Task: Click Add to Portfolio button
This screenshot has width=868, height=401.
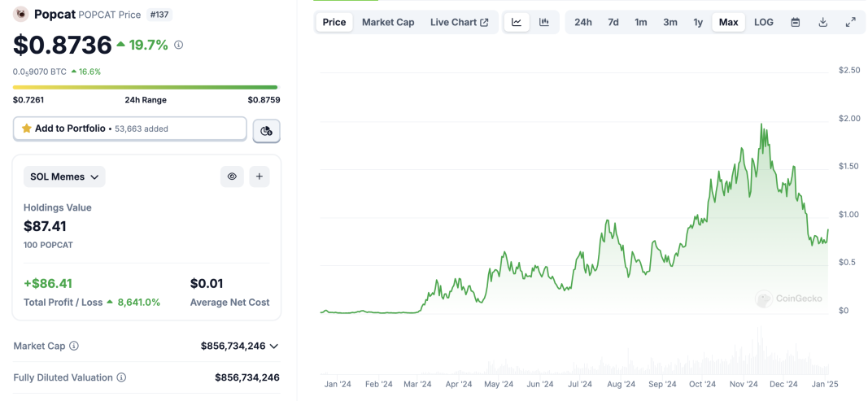Action: point(129,129)
